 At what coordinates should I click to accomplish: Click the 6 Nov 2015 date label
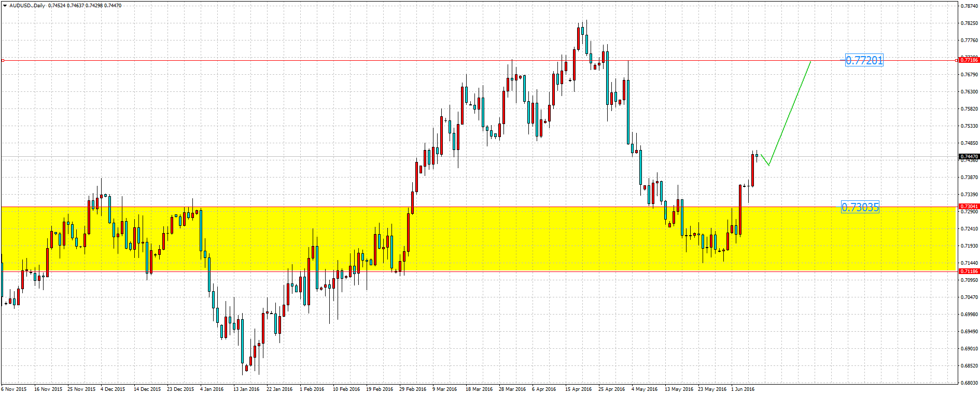point(14,389)
